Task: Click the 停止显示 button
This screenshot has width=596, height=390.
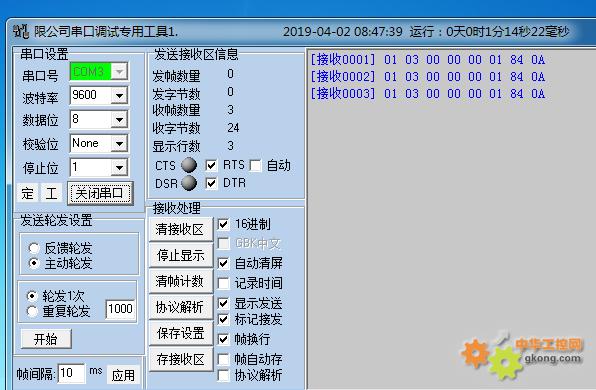Action: pyautogui.click(x=181, y=255)
